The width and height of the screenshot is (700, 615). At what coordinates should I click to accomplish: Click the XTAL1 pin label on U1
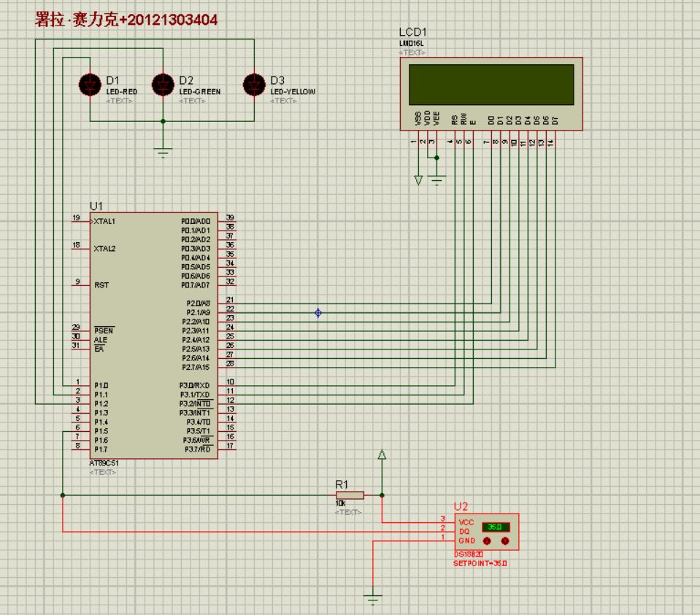pyautogui.click(x=104, y=221)
